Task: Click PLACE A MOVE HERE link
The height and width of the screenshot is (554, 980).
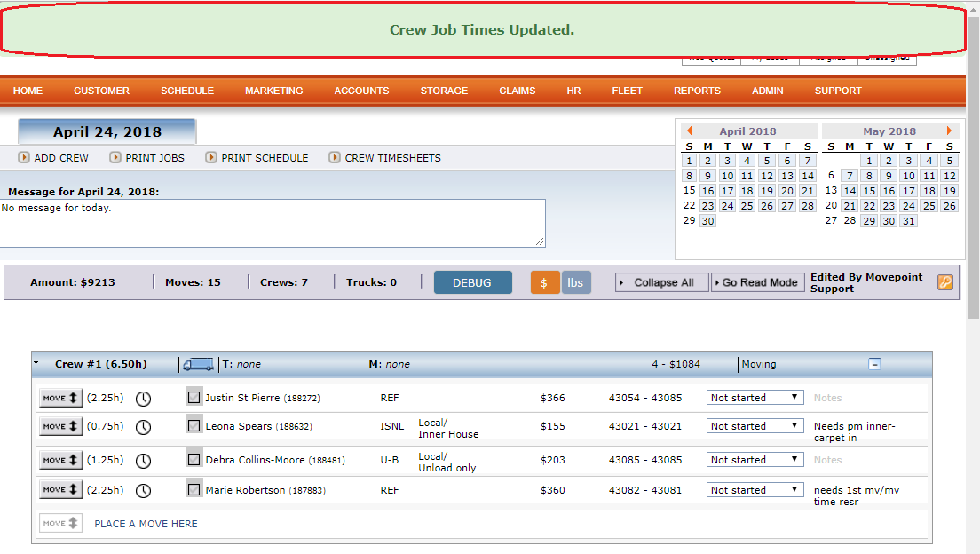Action: (146, 524)
